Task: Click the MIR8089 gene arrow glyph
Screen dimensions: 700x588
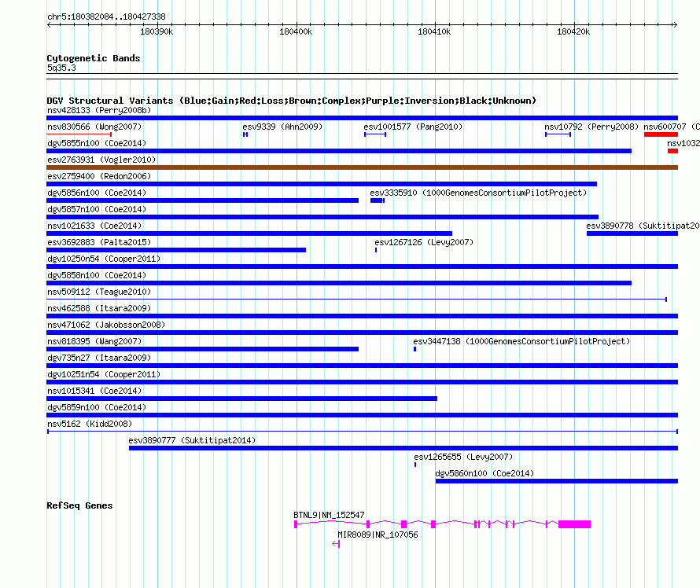Action: click(x=336, y=544)
